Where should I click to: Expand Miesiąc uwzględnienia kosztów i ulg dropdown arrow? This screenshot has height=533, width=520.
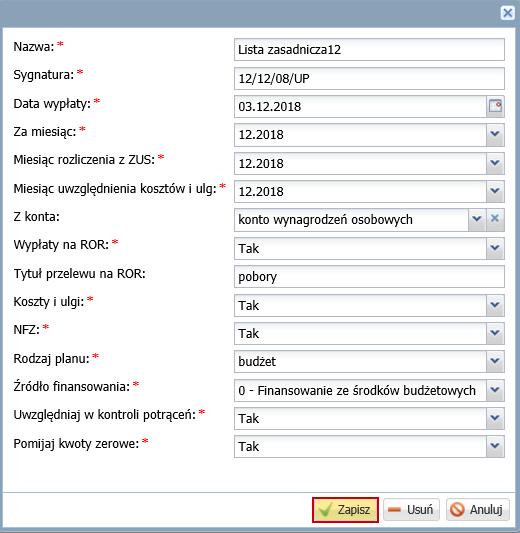pyautogui.click(x=495, y=191)
